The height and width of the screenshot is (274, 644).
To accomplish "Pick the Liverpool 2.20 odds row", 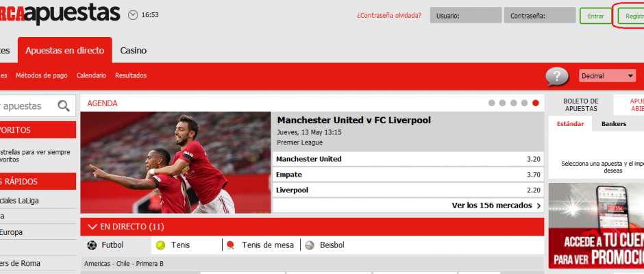I will pyautogui.click(x=408, y=190).
